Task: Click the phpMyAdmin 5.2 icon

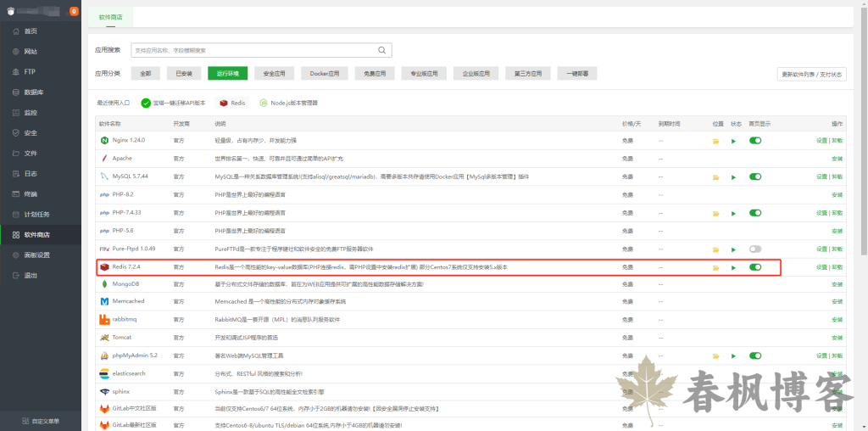Action: (x=103, y=355)
